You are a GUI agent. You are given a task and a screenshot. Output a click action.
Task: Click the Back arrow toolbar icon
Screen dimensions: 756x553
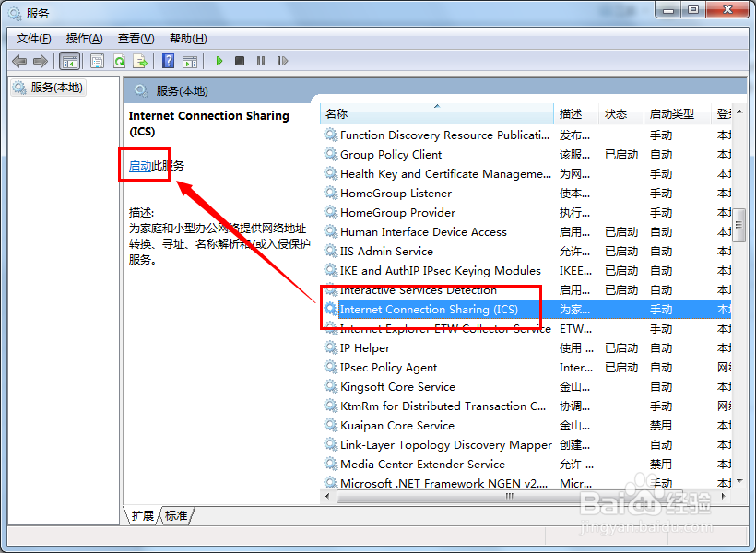tap(19, 61)
